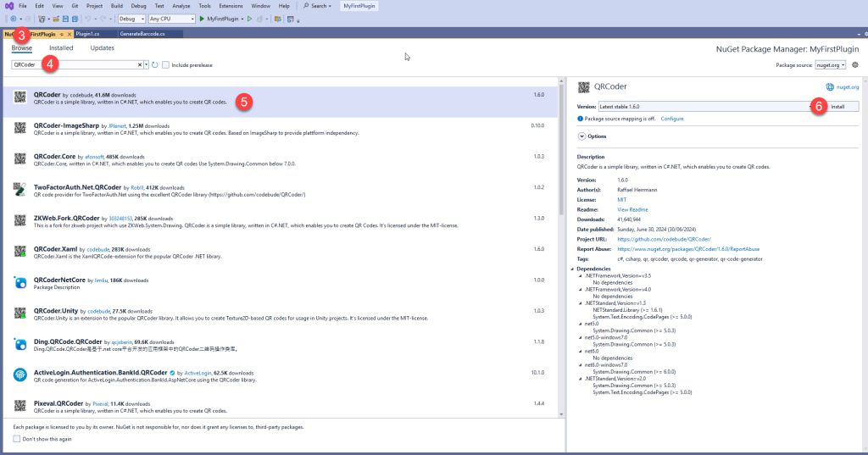Viewport: 868px width, 455px height.
Task: Collapse the Dependencies tree
Action: (573, 269)
